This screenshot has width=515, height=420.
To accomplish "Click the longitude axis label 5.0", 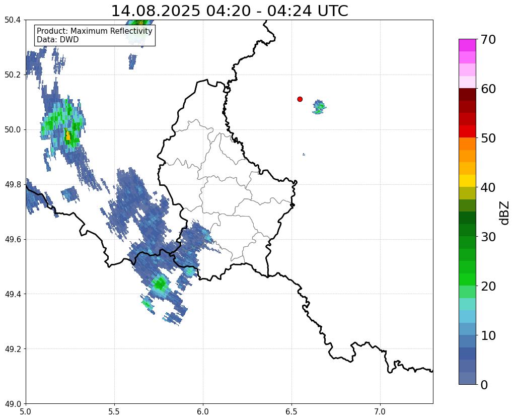I will 26,412.
